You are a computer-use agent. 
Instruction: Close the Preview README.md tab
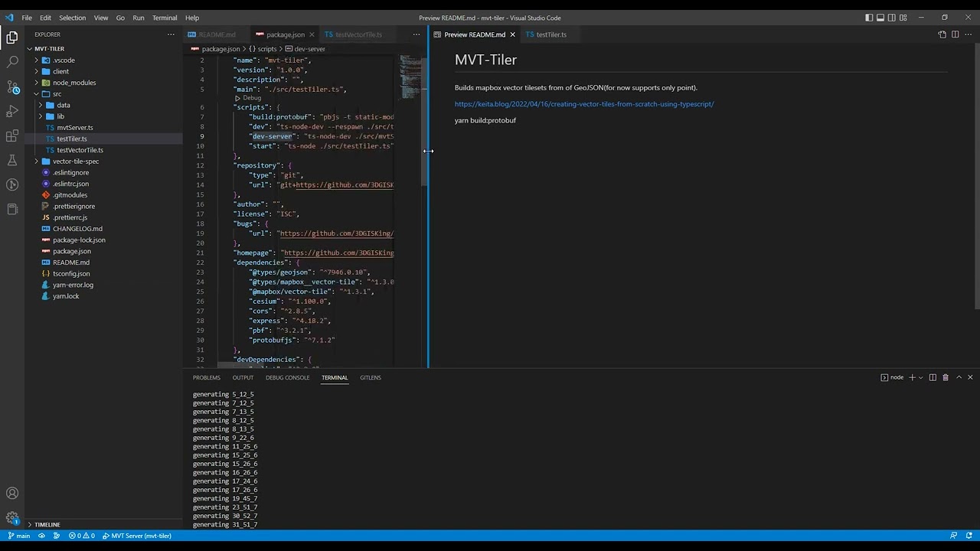coord(512,34)
